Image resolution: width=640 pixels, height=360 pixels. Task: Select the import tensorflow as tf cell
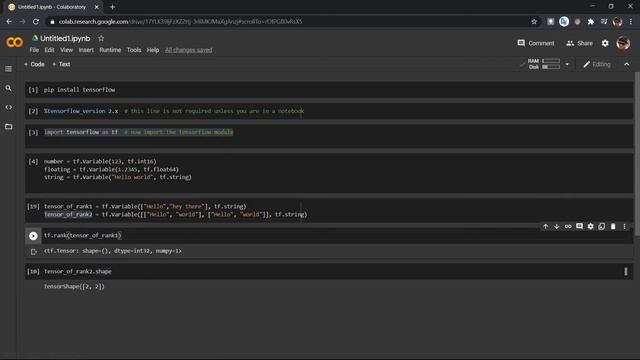tap(329, 136)
